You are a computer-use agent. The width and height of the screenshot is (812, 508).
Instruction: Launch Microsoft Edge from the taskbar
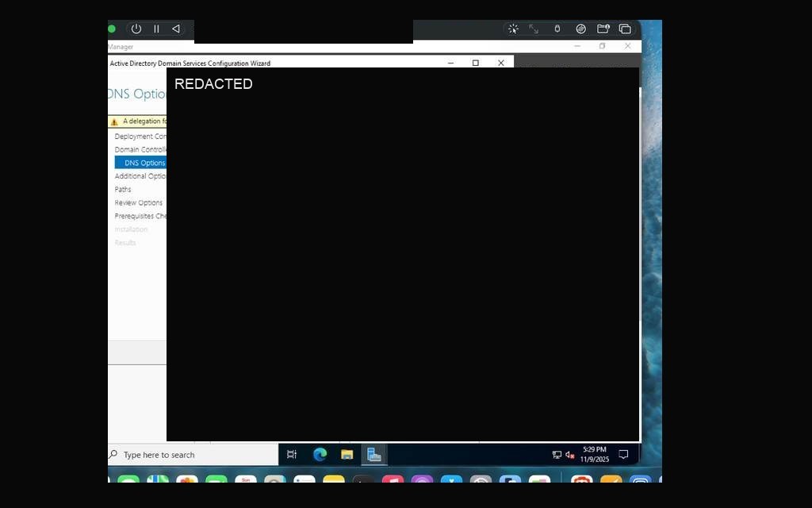320,455
